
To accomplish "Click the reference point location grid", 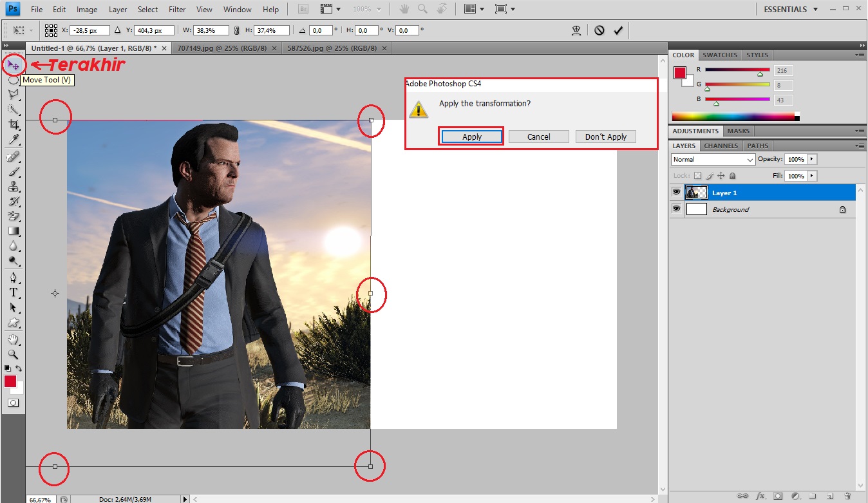I will click(52, 30).
